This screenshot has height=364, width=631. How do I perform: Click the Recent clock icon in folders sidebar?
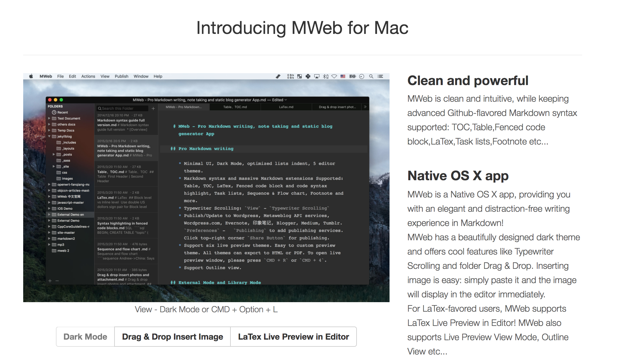click(x=54, y=112)
